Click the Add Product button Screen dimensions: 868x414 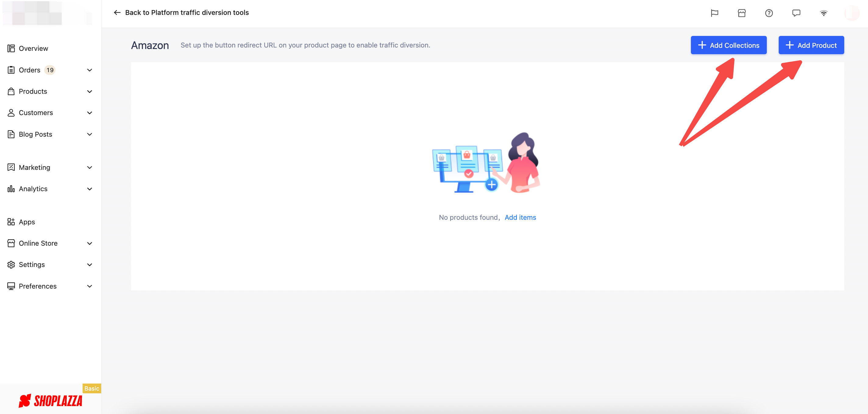[811, 45]
